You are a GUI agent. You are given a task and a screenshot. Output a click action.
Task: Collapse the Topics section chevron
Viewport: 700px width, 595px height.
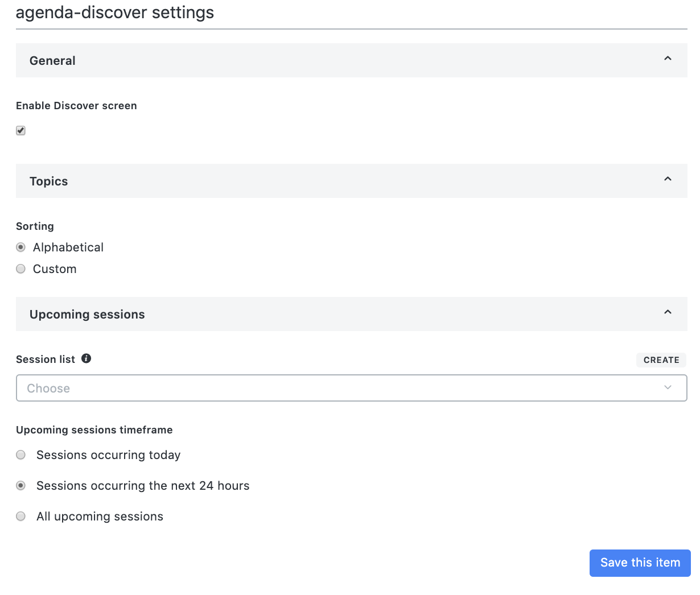point(668,179)
